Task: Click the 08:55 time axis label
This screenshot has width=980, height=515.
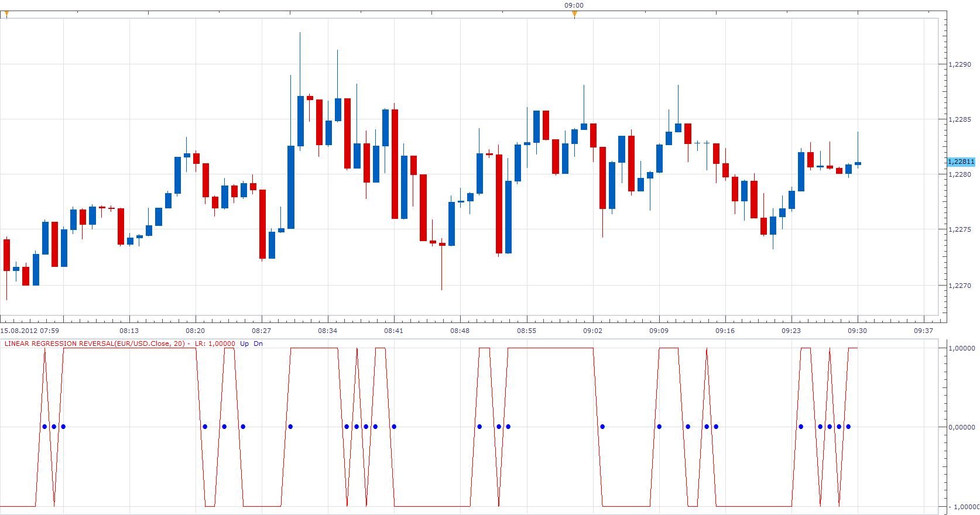Action: (x=526, y=331)
